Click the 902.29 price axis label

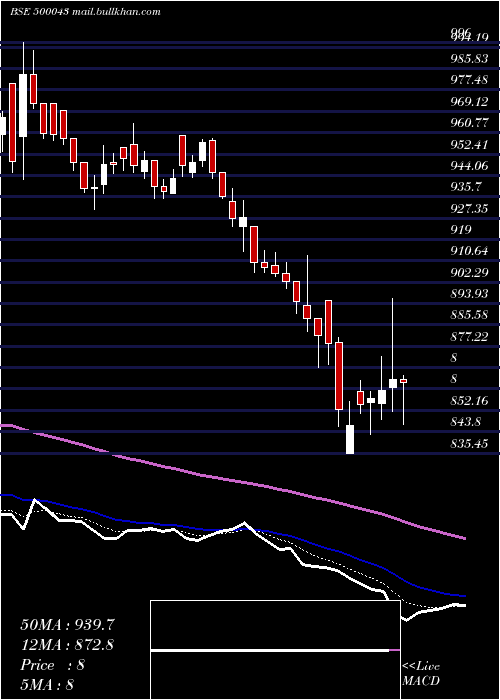pos(469,272)
